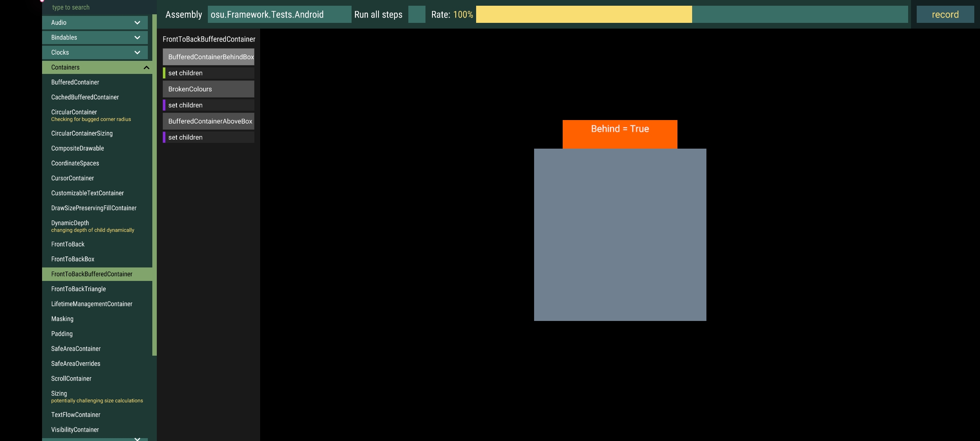Open the Assembly selector
The height and width of the screenshot is (441, 980).
pyautogui.click(x=279, y=14)
